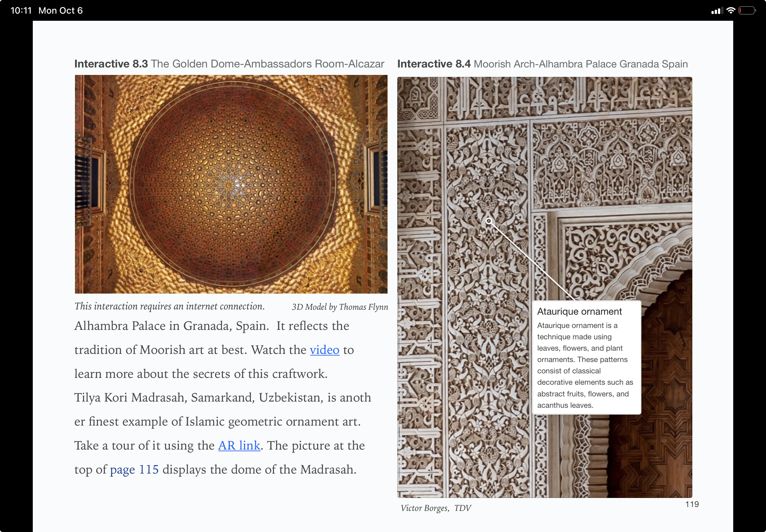Tap the Wi-Fi icon in status bar
Screen dimensions: 766x532
tap(730, 11)
